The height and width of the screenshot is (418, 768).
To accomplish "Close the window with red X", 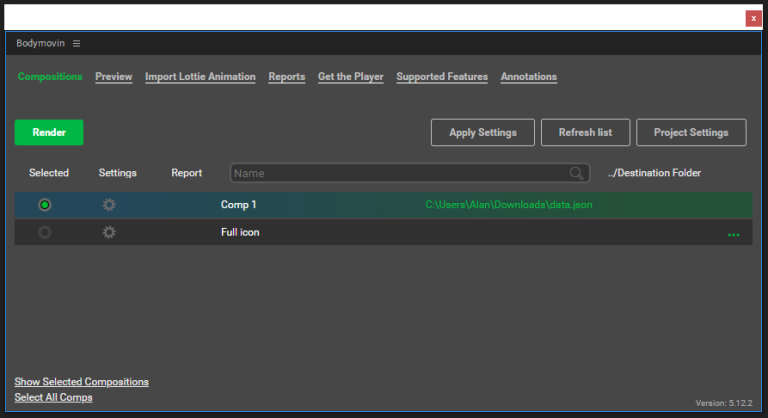I will pos(753,19).
